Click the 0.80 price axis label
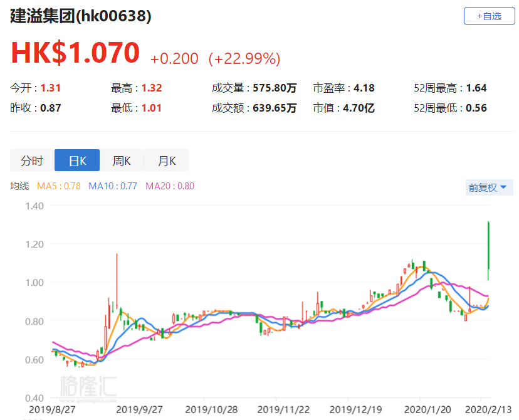The image size is (519, 420). click(x=34, y=322)
